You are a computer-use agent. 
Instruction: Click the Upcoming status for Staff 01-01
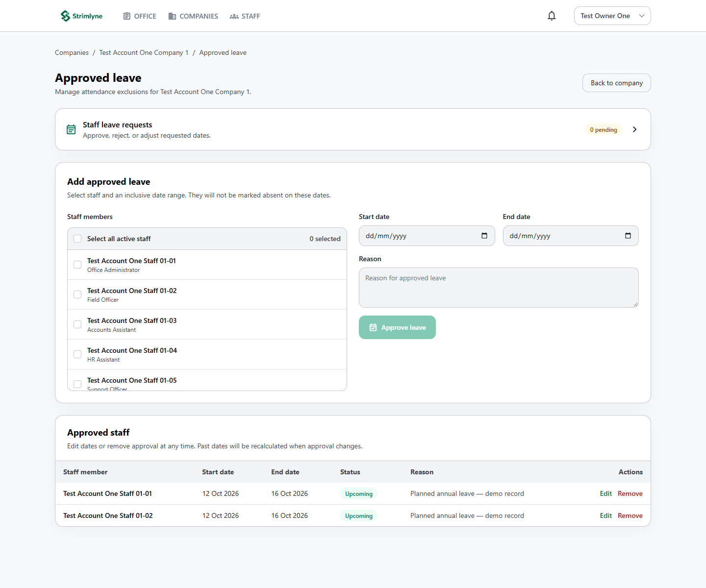[359, 494]
